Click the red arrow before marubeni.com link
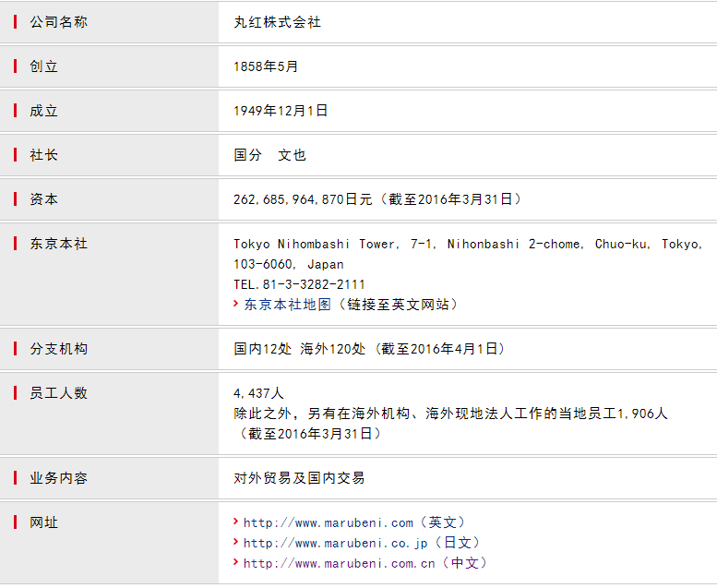The height and width of the screenshot is (588, 717). click(236, 522)
